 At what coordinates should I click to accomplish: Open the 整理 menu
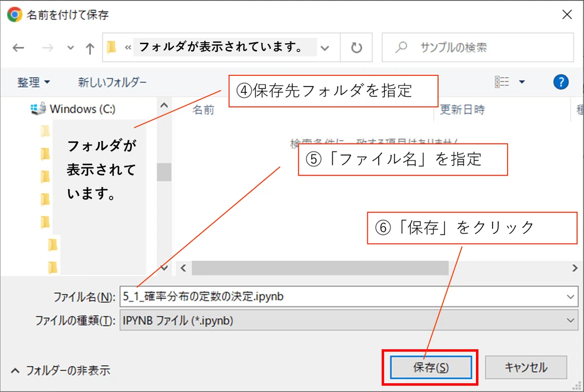[34, 82]
